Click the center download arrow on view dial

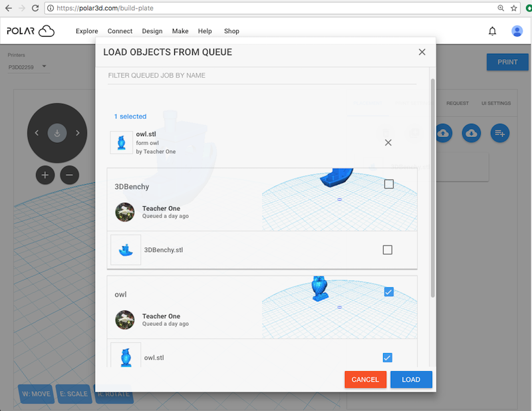57,133
